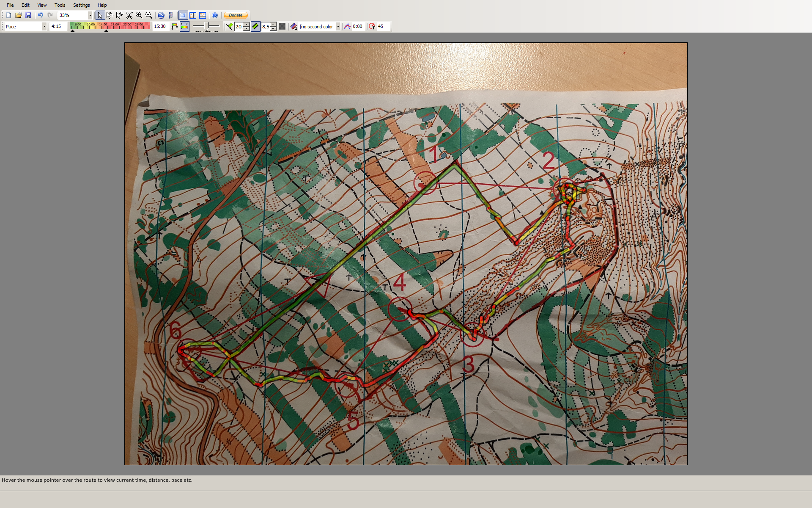Open in Google Earth globe icon
The height and width of the screenshot is (508, 812).
click(x=161, y=15)
